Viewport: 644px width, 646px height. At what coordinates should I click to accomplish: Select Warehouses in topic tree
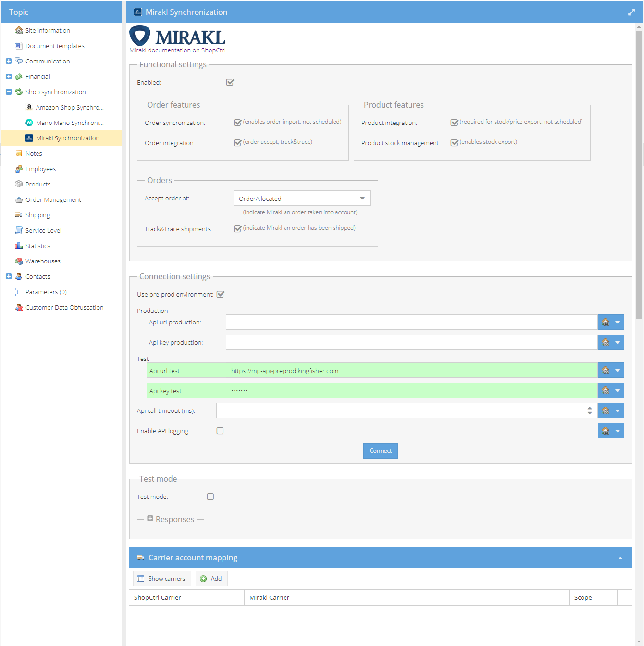(62, 261)
